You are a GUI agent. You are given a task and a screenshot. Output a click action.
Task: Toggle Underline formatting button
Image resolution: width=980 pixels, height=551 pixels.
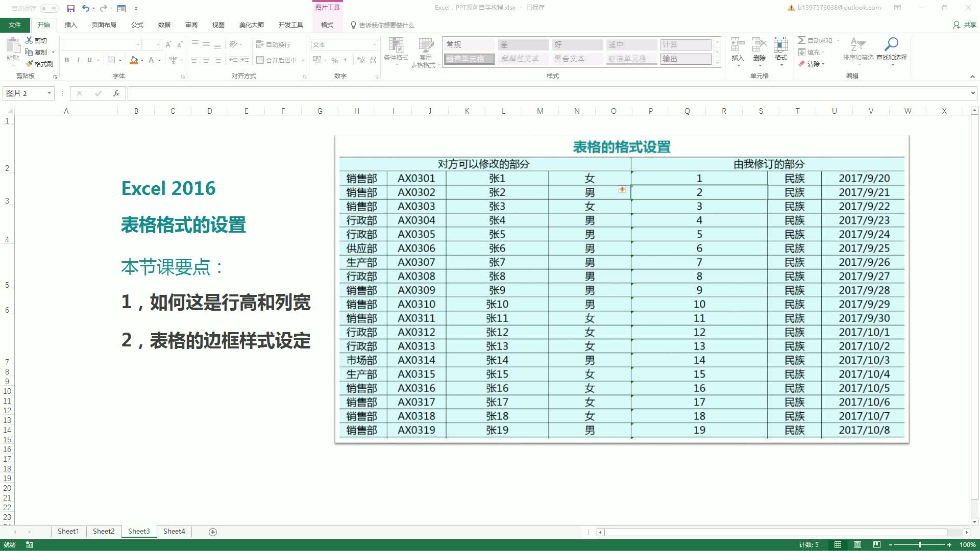[x=89, y=60]
